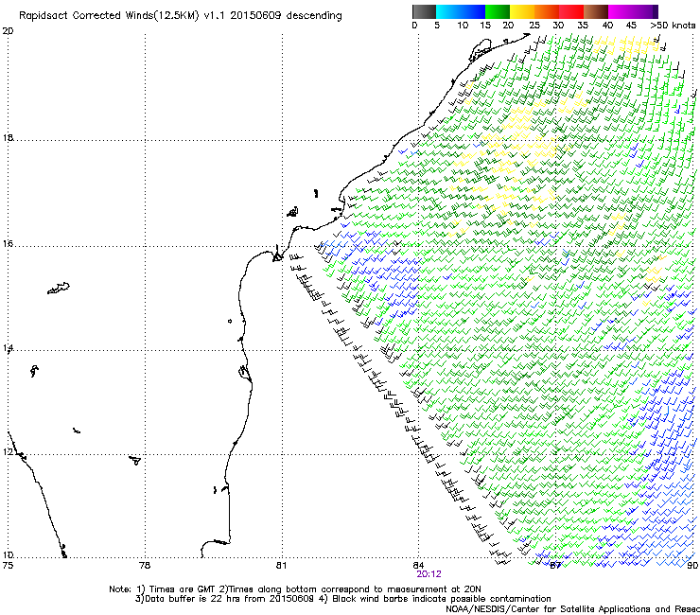
Task: Click the '20150609 descending' text in the title
Action: (x=287, y=16)
